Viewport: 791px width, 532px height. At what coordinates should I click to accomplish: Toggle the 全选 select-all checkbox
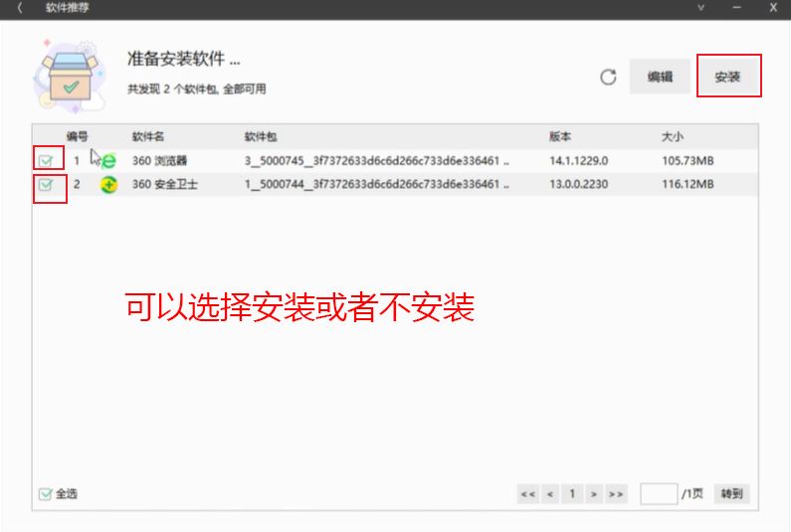pyautogui.click(x=45, y=493)
